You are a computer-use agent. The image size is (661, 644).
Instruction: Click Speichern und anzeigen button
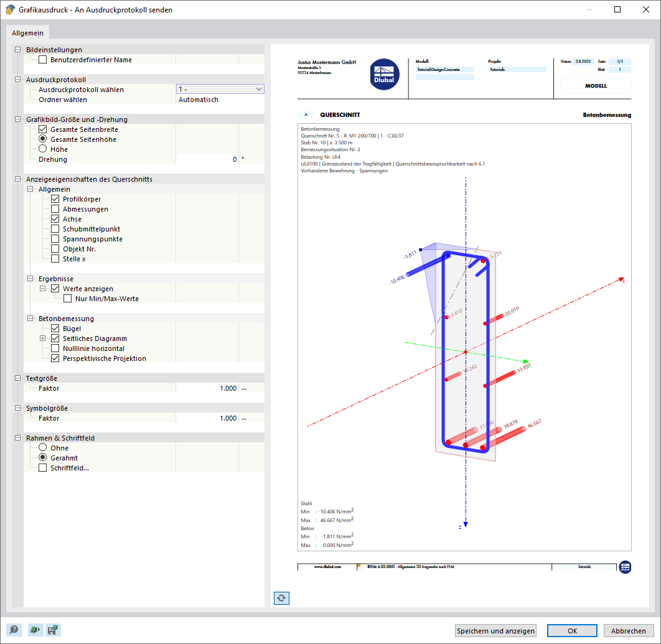point(495,630)
